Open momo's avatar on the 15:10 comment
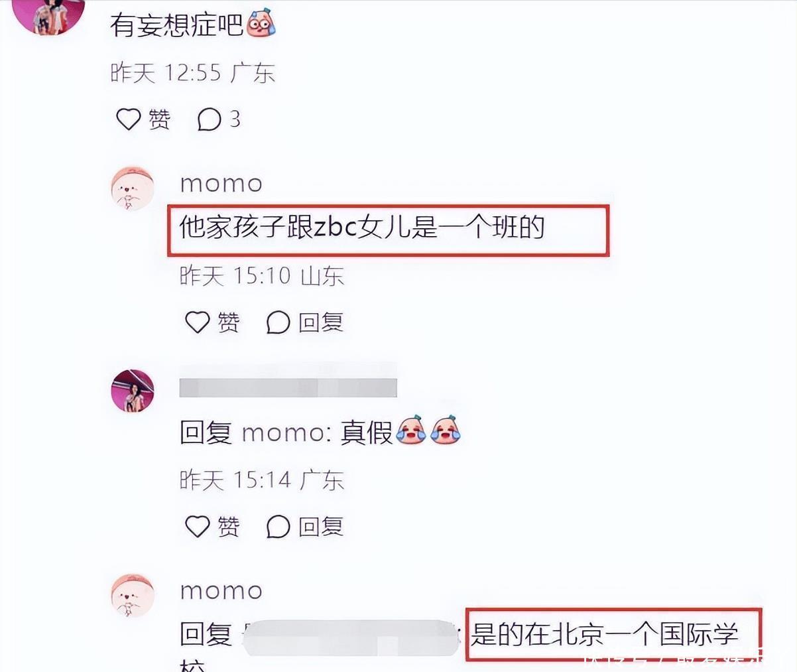This screenshot has height=672, width=797. pos(133,188)
